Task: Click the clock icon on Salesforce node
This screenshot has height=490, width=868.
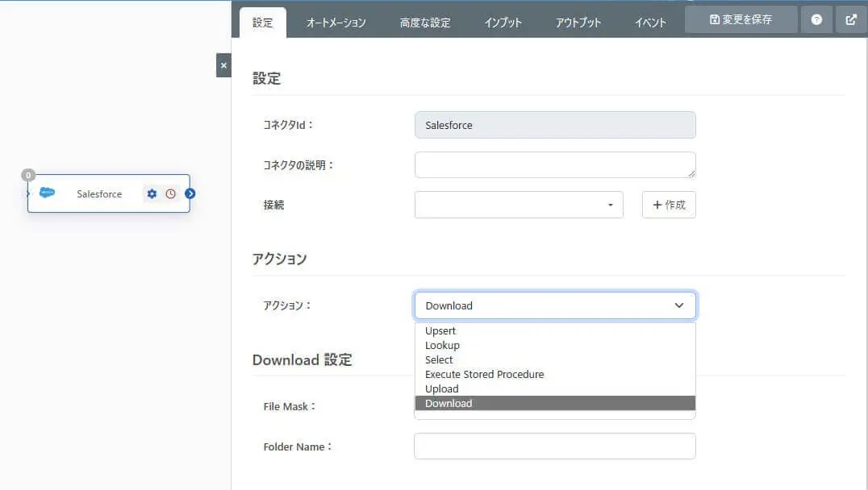Action: click(x=170, y=194)
